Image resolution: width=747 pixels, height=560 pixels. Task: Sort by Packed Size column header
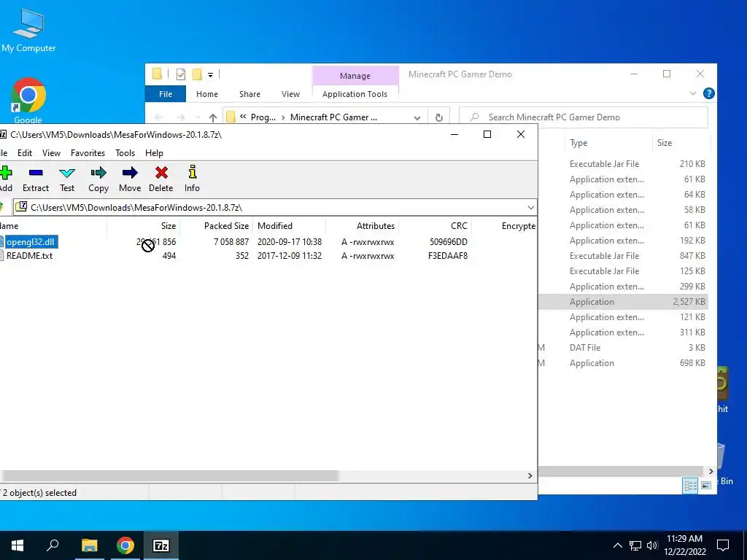click(226, 226)
